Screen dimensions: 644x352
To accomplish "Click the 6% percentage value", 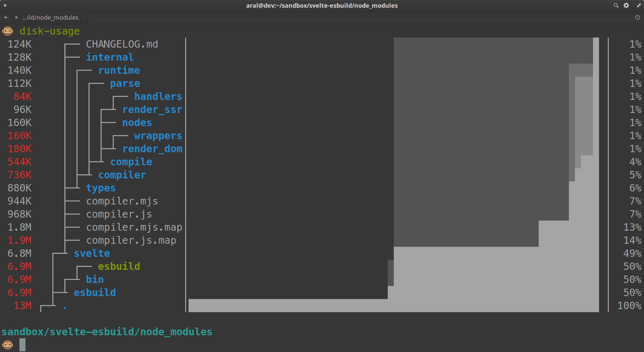I will point(635,188).
